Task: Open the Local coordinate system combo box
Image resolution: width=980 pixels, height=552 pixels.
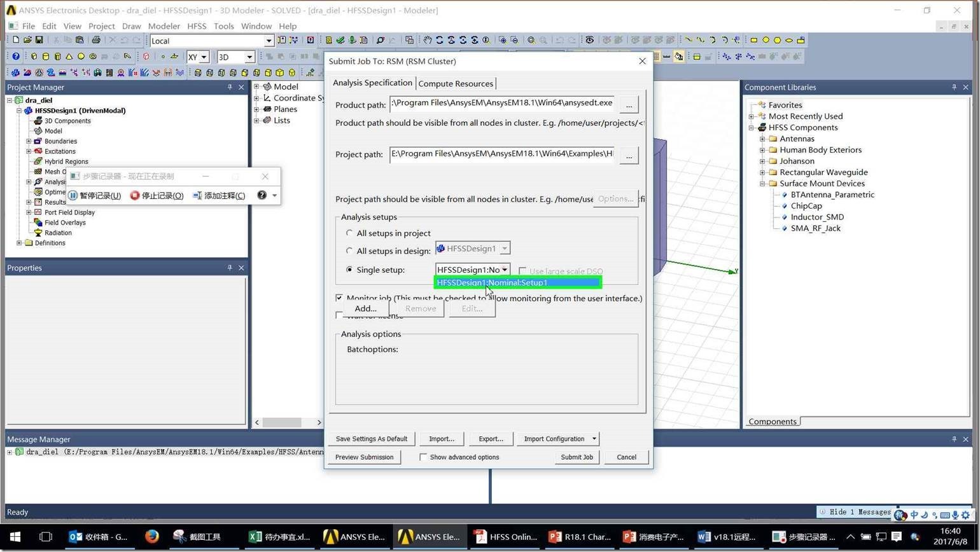Action: click(212, 41)
